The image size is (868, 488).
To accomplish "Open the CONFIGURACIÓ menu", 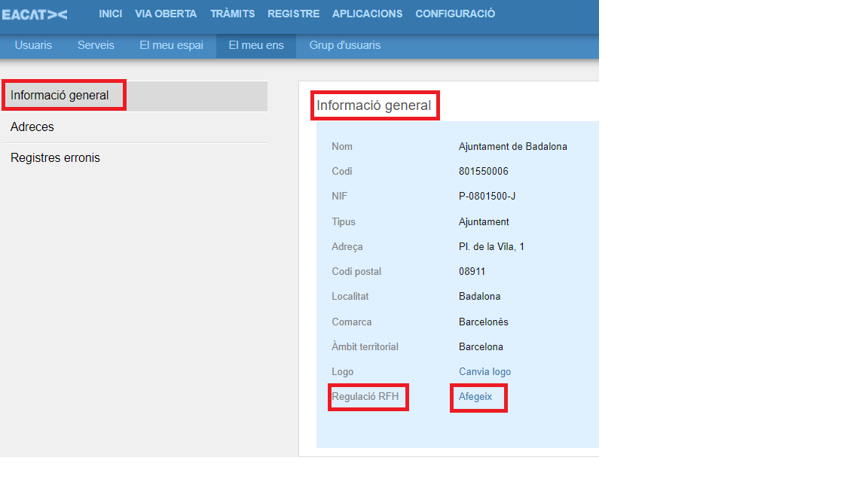I will pyautogui.click(x=455, y=14).
